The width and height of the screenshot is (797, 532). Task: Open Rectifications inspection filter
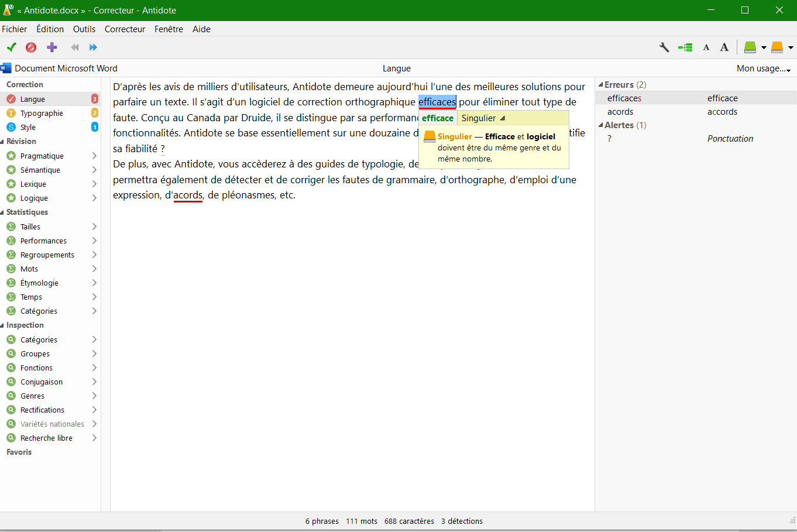51,410
